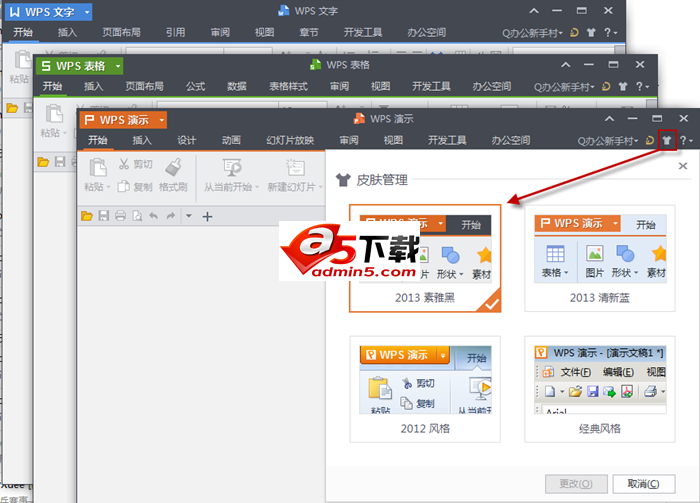Click the open folder icon in WPS 表格 quick toolbar
This screenshot has width=700, height=503.
coord(43,162)
